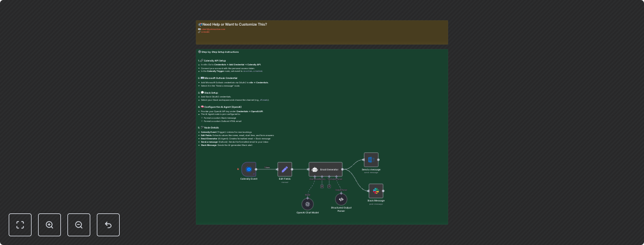Click the output connector of Send a message node
The width and height of the screenshot is (644, 245).
tap(378, 160)
